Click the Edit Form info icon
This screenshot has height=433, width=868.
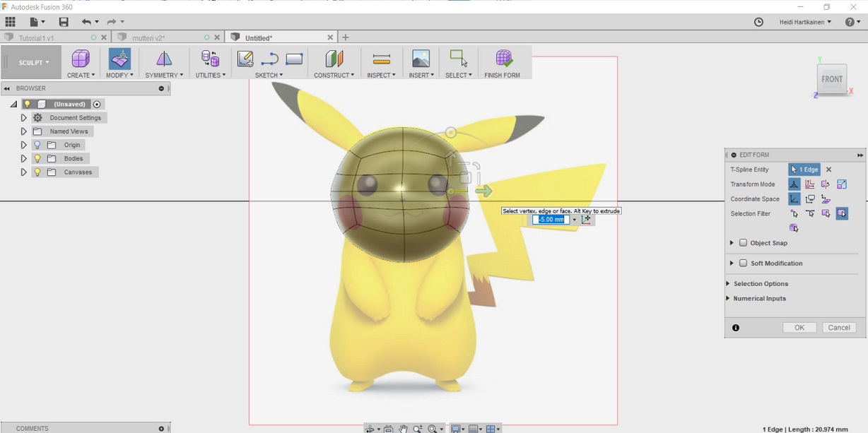tap(736, 328)
